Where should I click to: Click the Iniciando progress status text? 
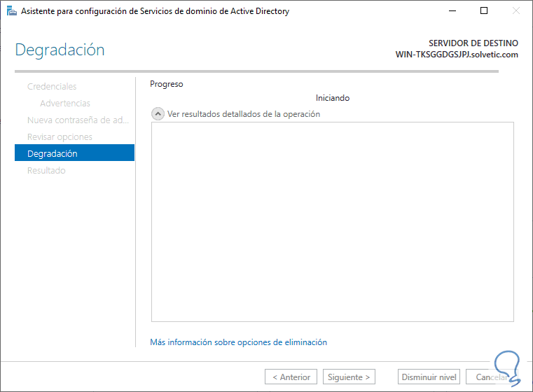[333, 98]
